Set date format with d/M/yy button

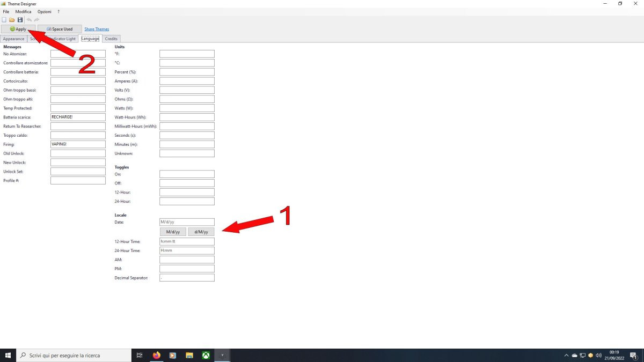pos(201,232)
